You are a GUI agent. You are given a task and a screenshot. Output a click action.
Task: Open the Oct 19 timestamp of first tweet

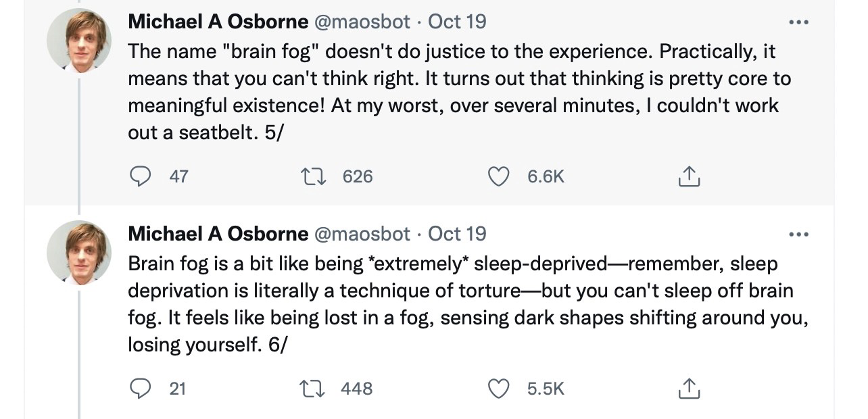click(x=457, y=22)
